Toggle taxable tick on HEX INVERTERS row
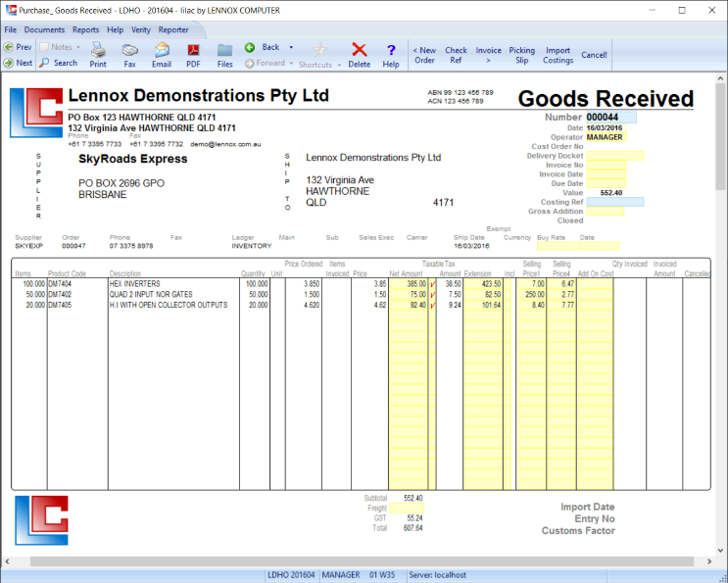728x583 pixels. (x=432, y=283)
